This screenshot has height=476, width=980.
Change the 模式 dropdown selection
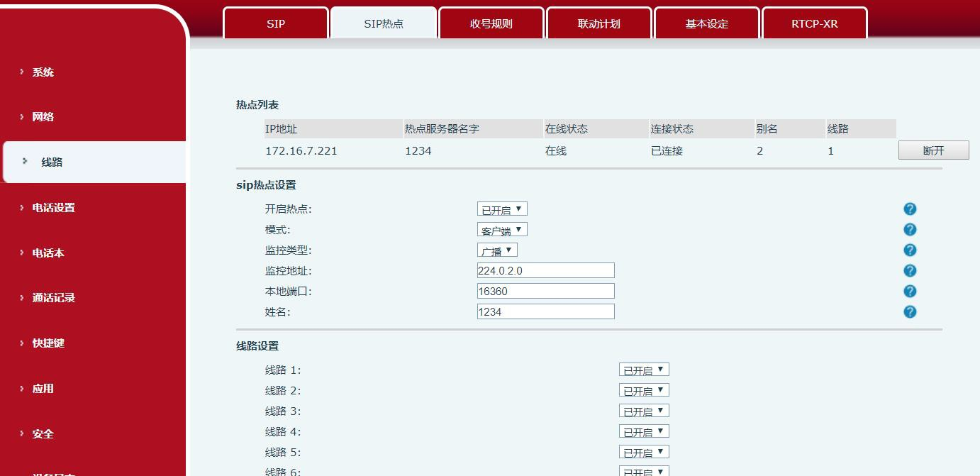501,229
